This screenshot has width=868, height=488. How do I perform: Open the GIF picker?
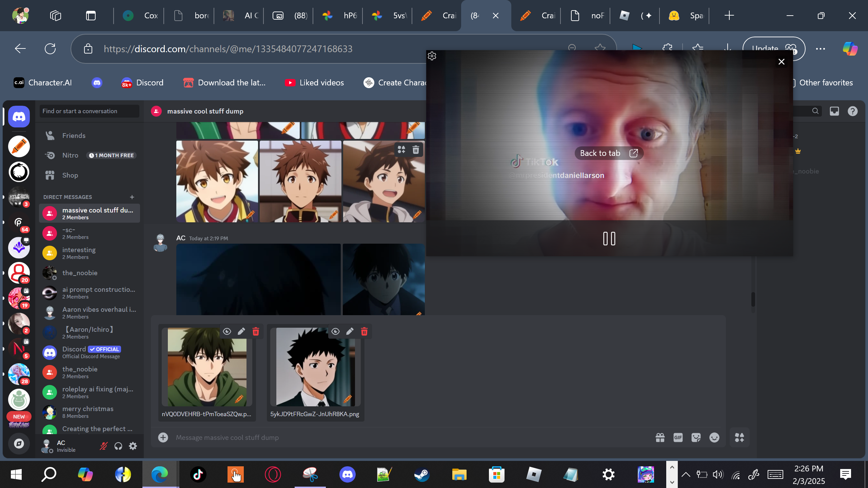tap(678, 438)
